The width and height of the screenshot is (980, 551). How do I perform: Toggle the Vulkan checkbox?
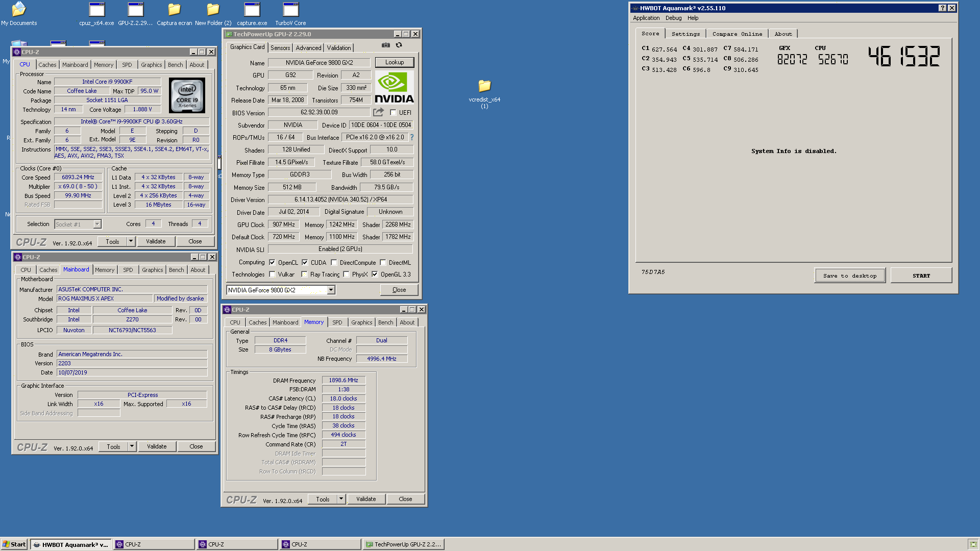tap(272, 274)
